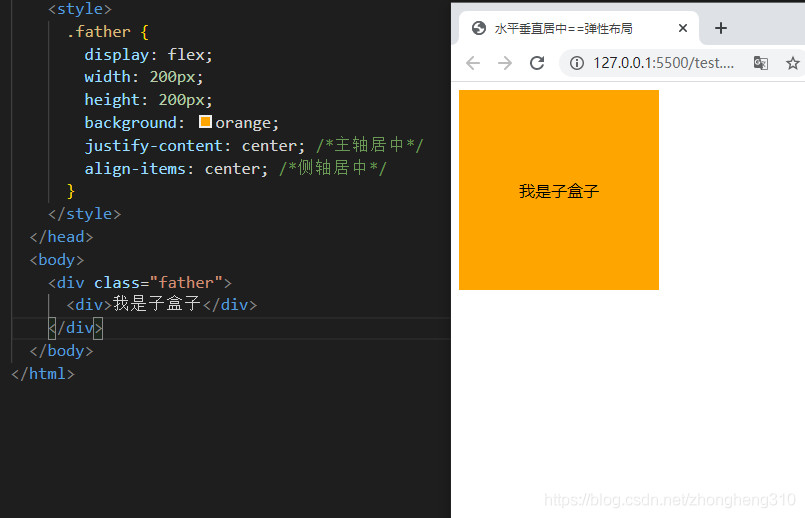Click the display: flex declaration
The height and width of the screenshot is (518, 805).
tap(148, 54)
